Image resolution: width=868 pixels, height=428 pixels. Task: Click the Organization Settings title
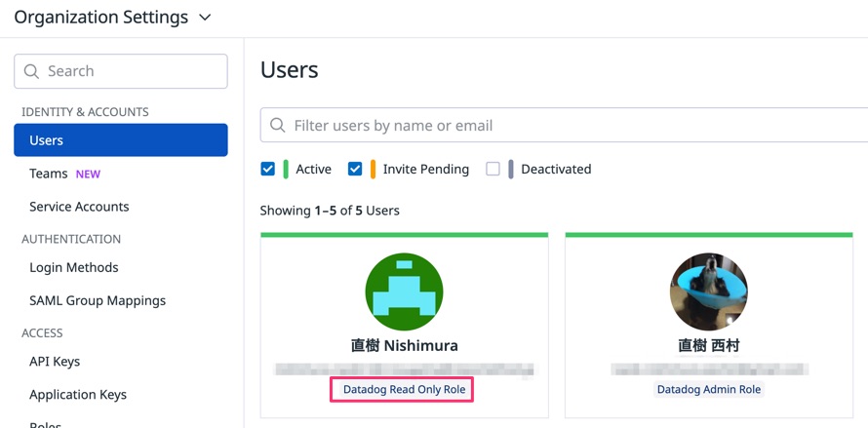click(101, 18)
